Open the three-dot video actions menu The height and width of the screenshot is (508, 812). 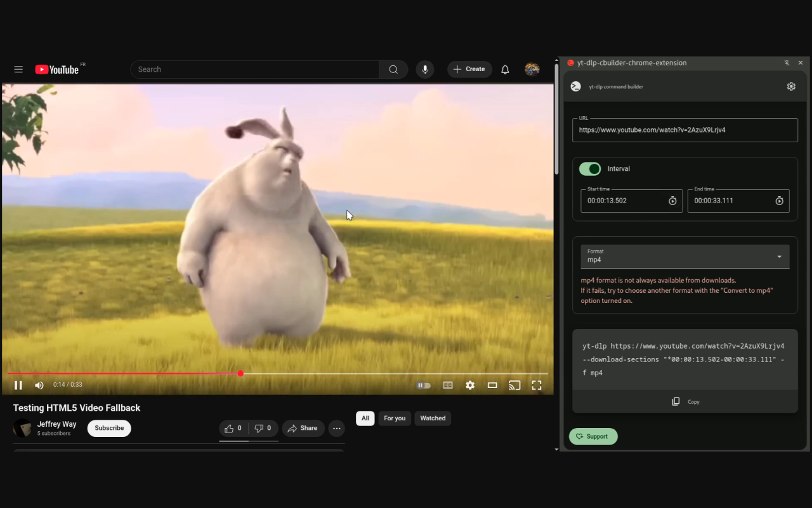337,429
